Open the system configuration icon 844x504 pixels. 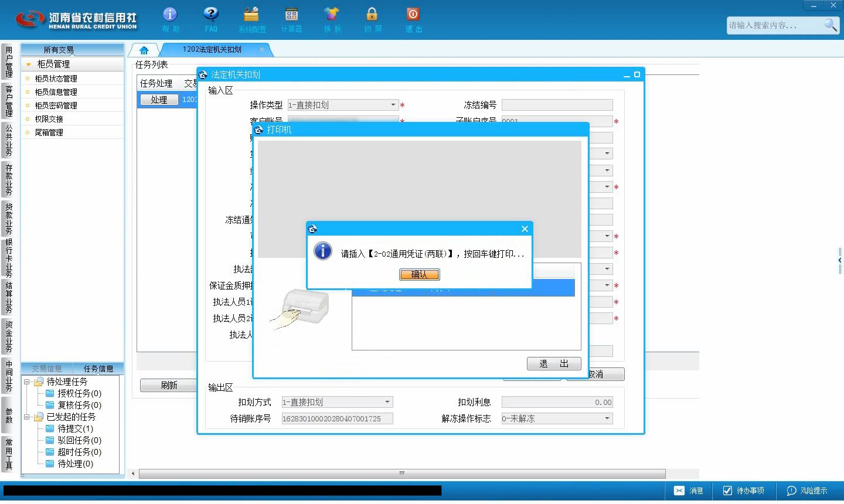pyautogui.click(x=251, y=19)
